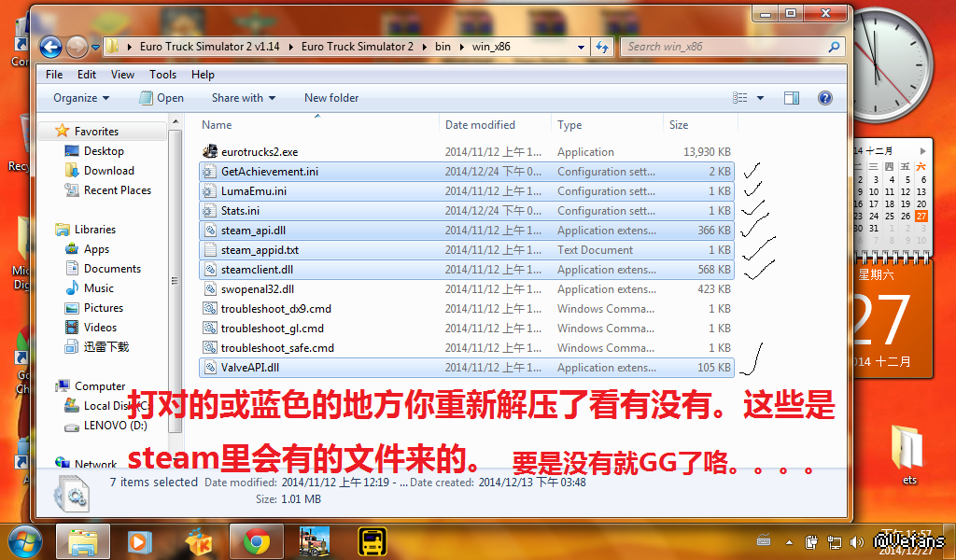Screen dimensions: 956x560
Task: Click Windows Explorer on the taskbar
Action: click(83, 541)
